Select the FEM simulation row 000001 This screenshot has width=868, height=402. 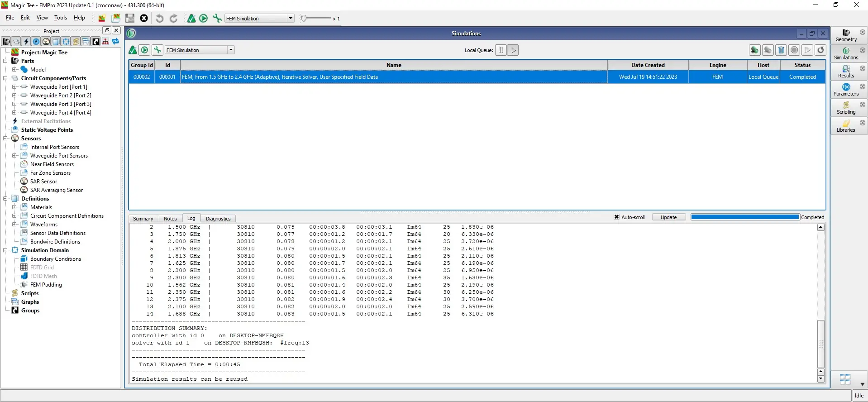[x=477, y=77]
